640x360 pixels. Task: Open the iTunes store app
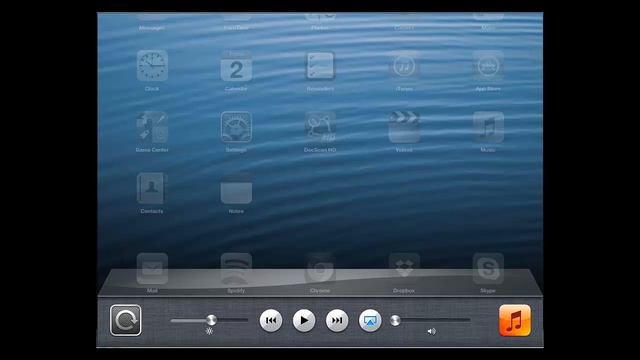click(404, 66)
